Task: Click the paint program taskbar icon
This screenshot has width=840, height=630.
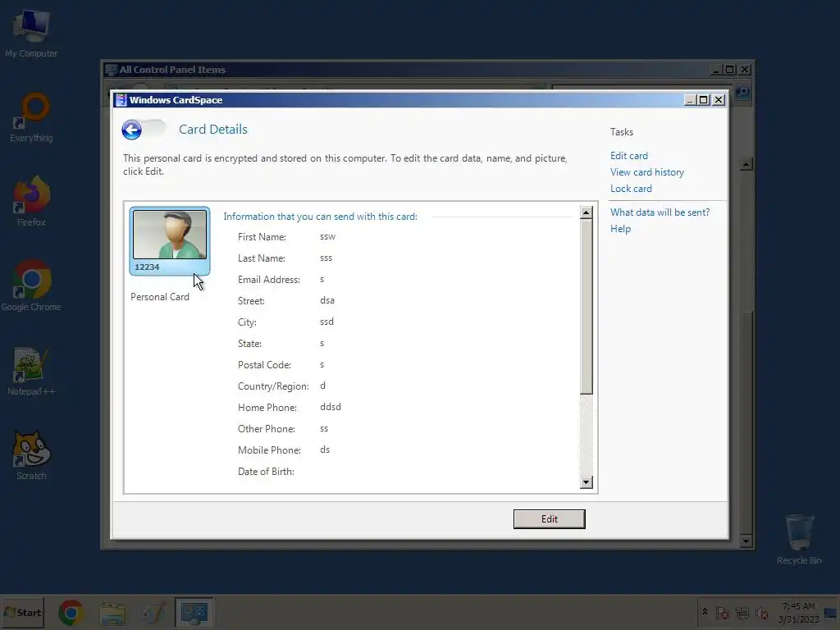Action: [x=153, y=613]
